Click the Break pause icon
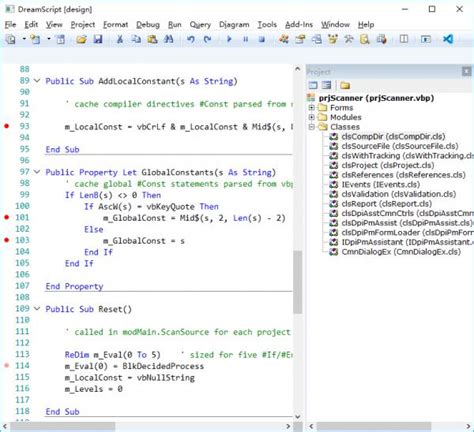The image size is (474, 432). click(246, 39)
